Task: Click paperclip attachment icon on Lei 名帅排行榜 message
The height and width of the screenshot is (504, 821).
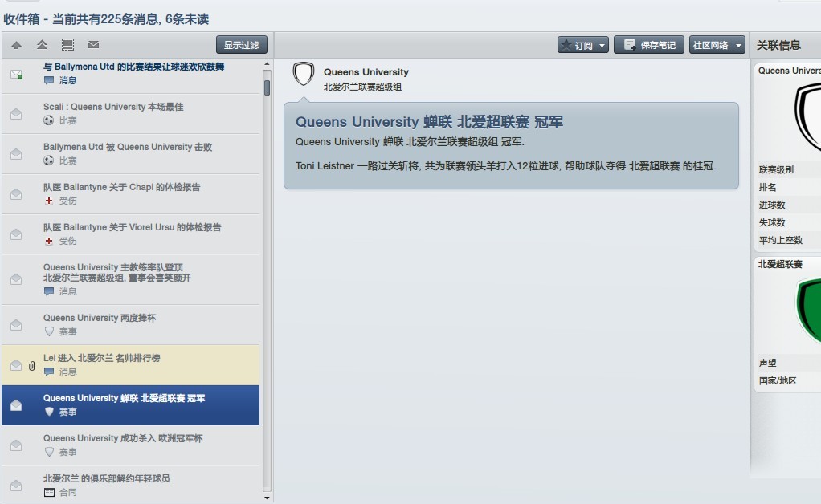Action: point(32,366)
